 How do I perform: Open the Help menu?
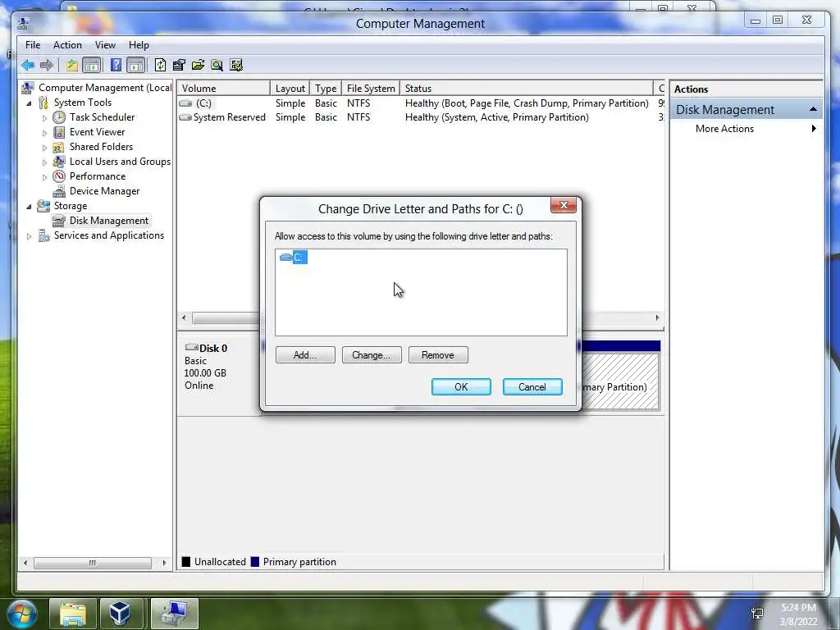tap(139, 45)
